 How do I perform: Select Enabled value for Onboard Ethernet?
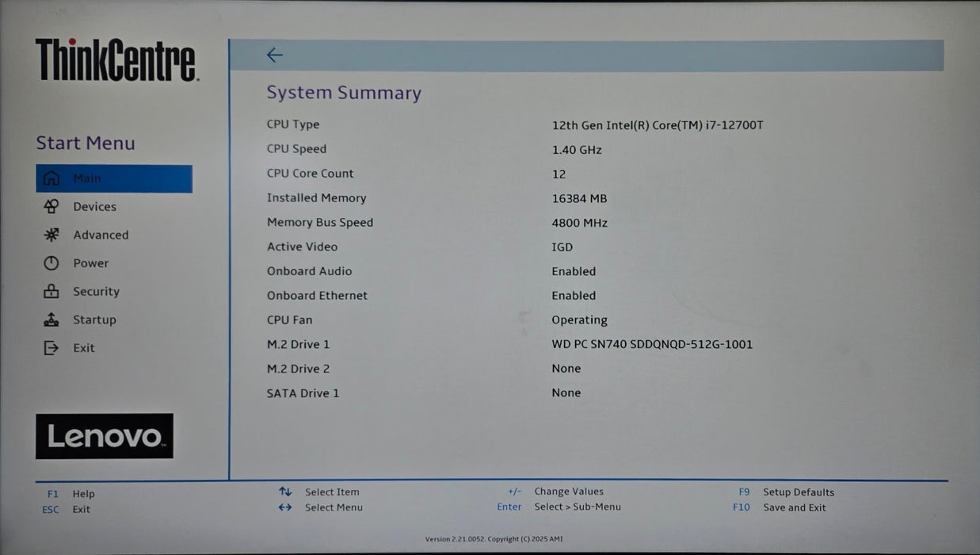[x=574, y=296]
